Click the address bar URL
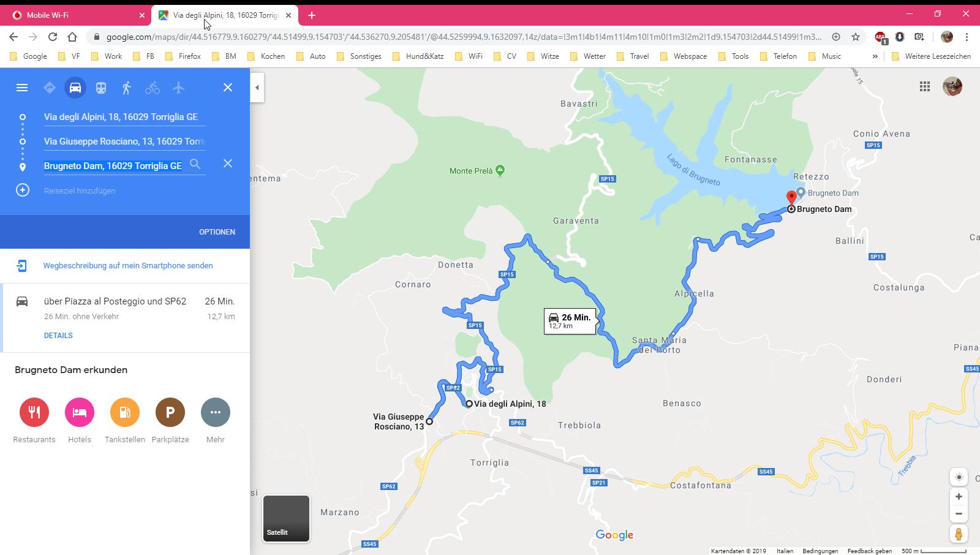 pos(464,37)
